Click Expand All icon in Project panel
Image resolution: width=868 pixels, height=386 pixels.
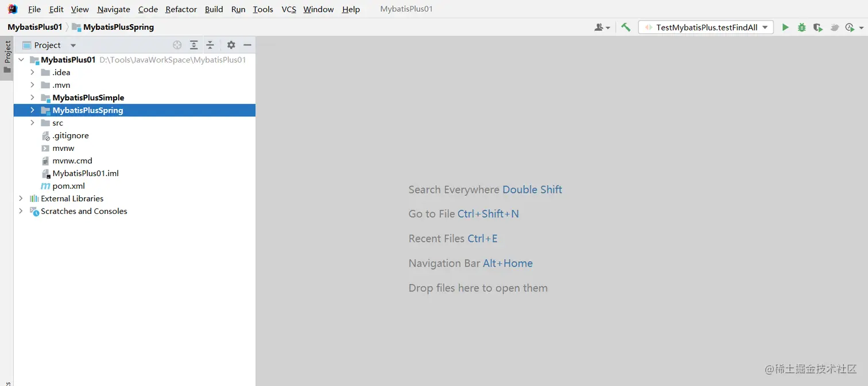click(x=194, y=45)
